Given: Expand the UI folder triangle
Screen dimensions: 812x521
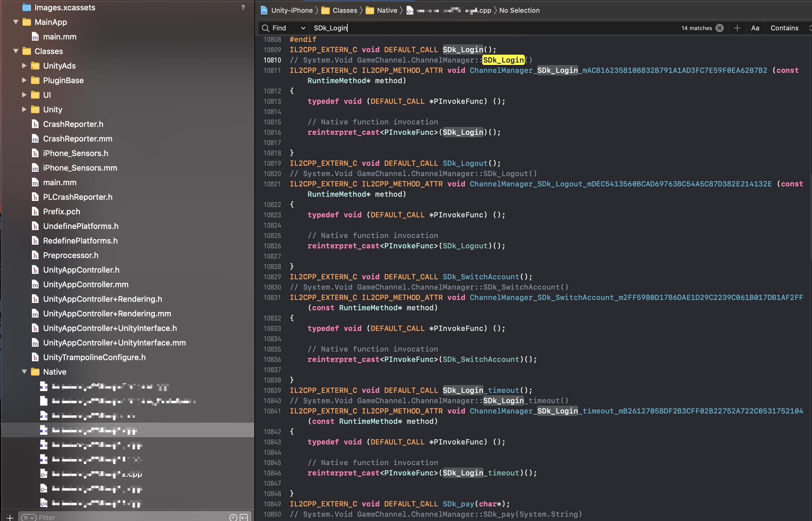Looking at the screenshot, I should tap(24, 95).
